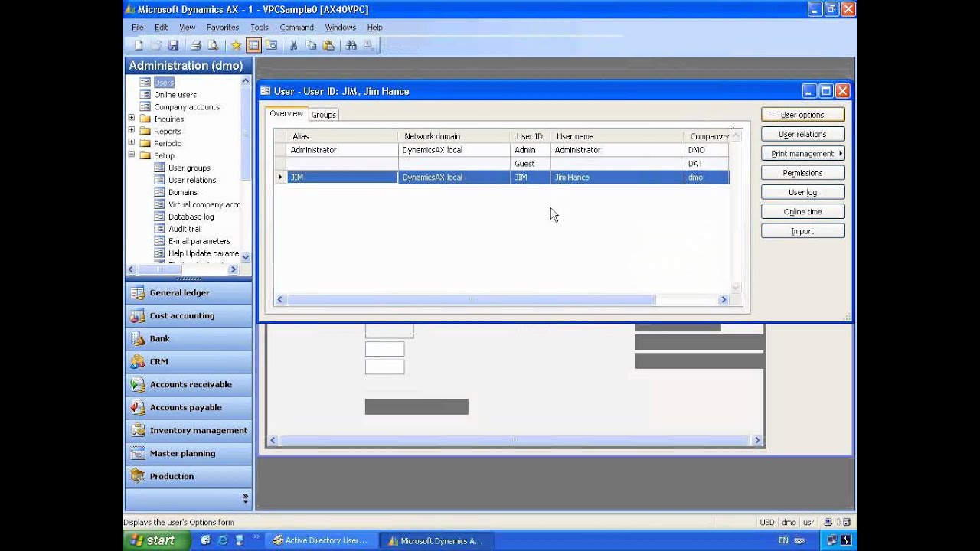Click the Print preview toolbar icon
The height and width of the screenshot is (551, 980).
(x=214, y=45)
